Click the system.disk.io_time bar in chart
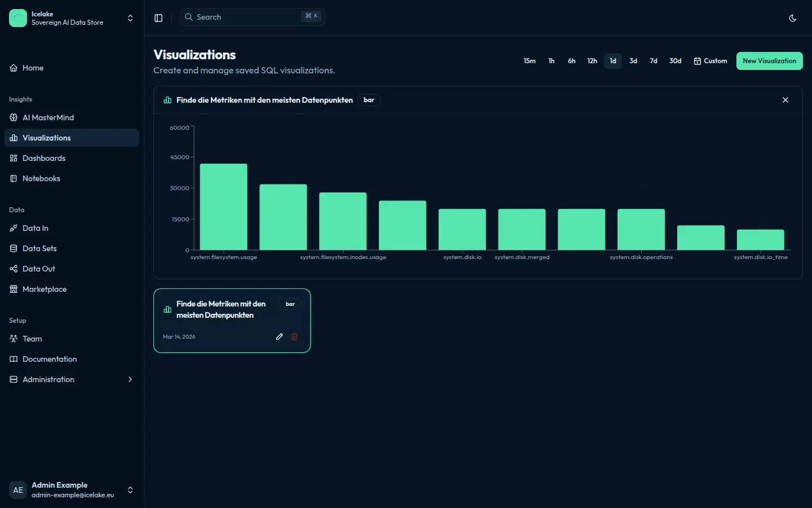This screenshot has width=812, height=508. [x=761, y=239]
